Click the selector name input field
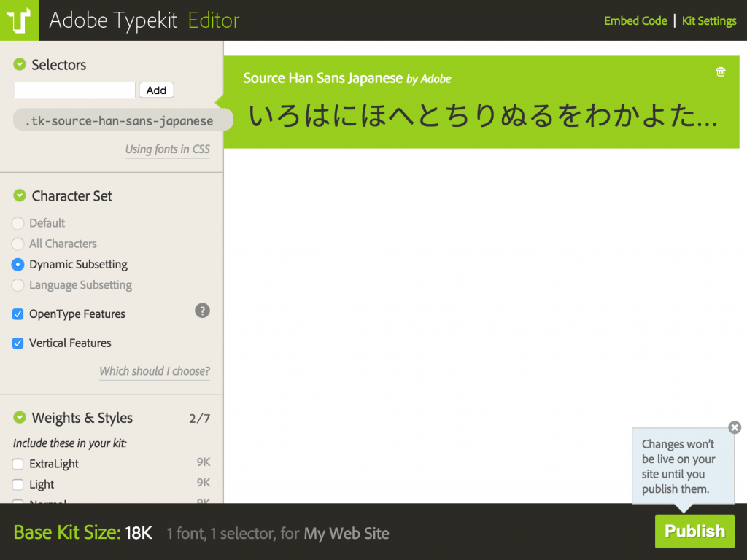The width and height of the screenshot is (747, 560). pos(73,89)
